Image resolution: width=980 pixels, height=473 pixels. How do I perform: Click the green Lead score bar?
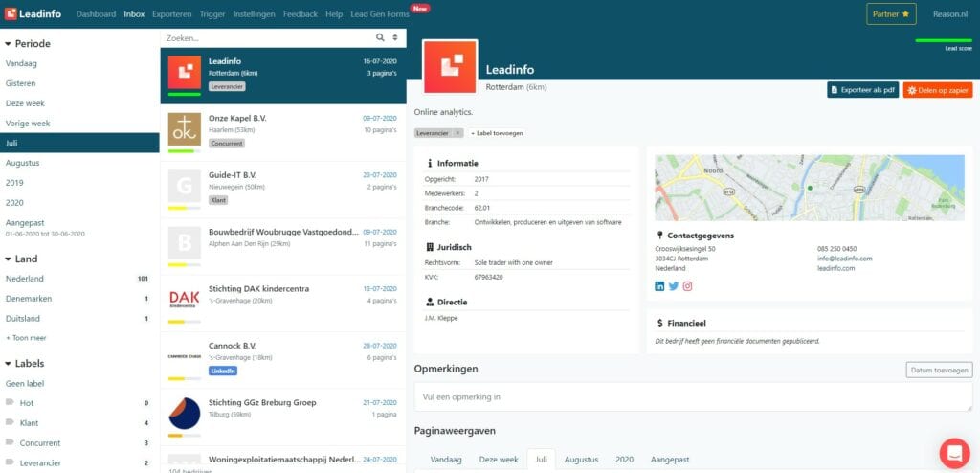point(943,40)
